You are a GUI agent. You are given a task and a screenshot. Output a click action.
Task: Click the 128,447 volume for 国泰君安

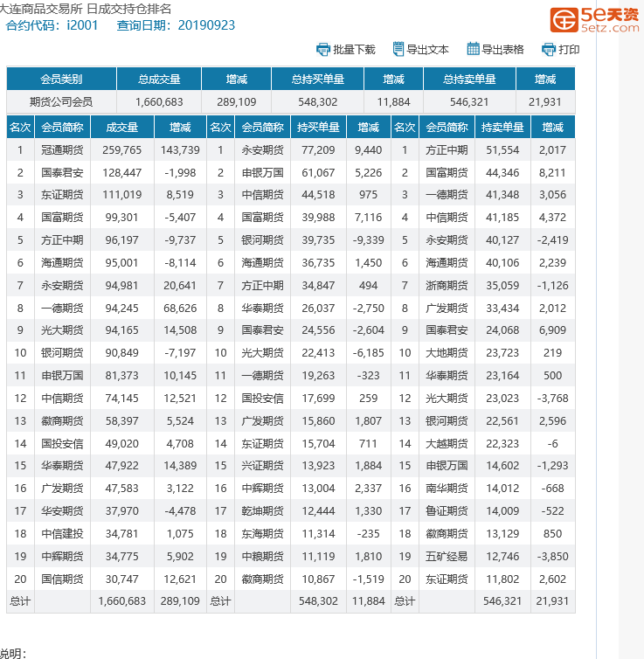pos(121,173)
